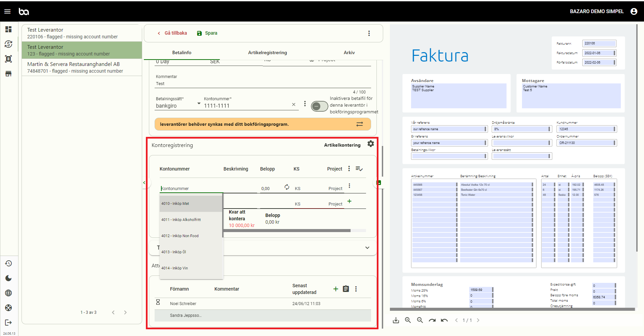Open the hamburger menu
This screenshot has width=644, height=336.
(x=7, y=11)
